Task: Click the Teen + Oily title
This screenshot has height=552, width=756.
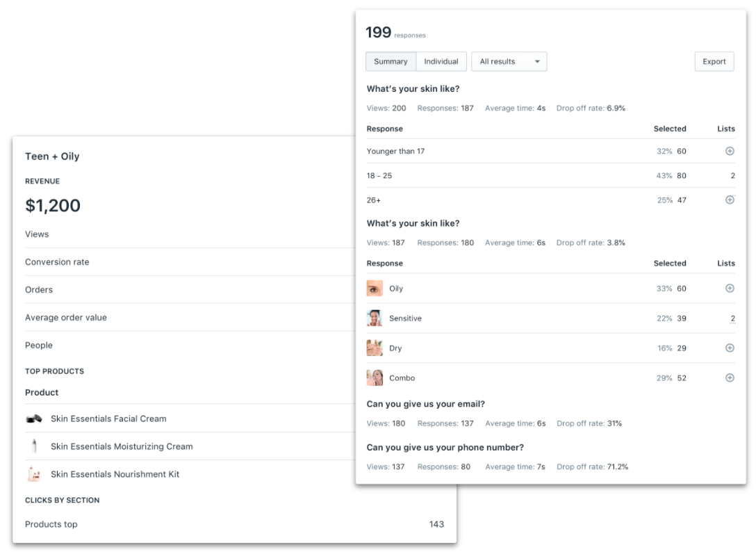Action: pos(52,156)
